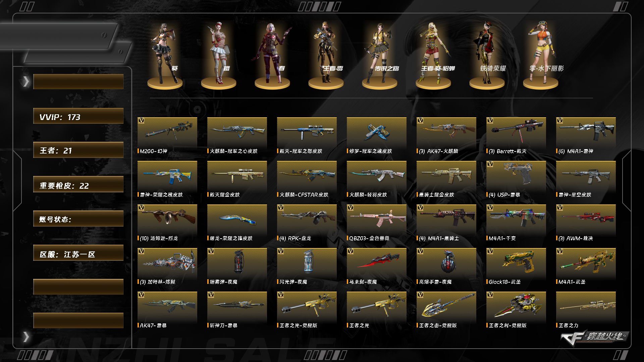
Task: Click the AK47-火麒麟 weapon icon
Action: click(x=446, y=131)
